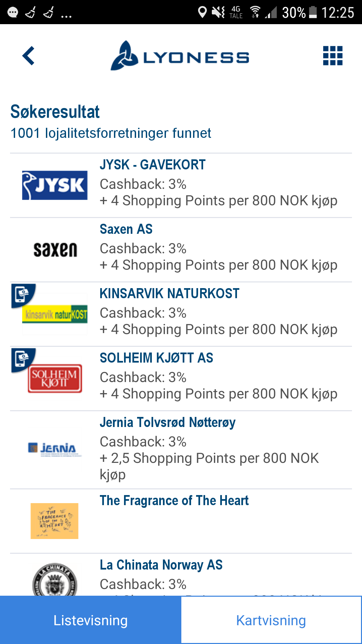Open JYSK - GAVEKORT listing
The height and width of the screenshot is (644, 362).
[x=181, y=185]
